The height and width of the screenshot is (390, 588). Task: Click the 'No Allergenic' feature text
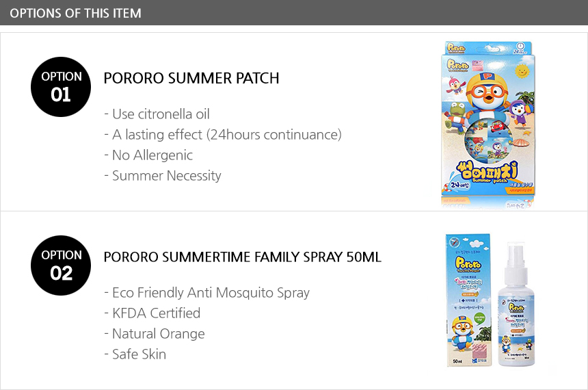[x=148, y=155]
